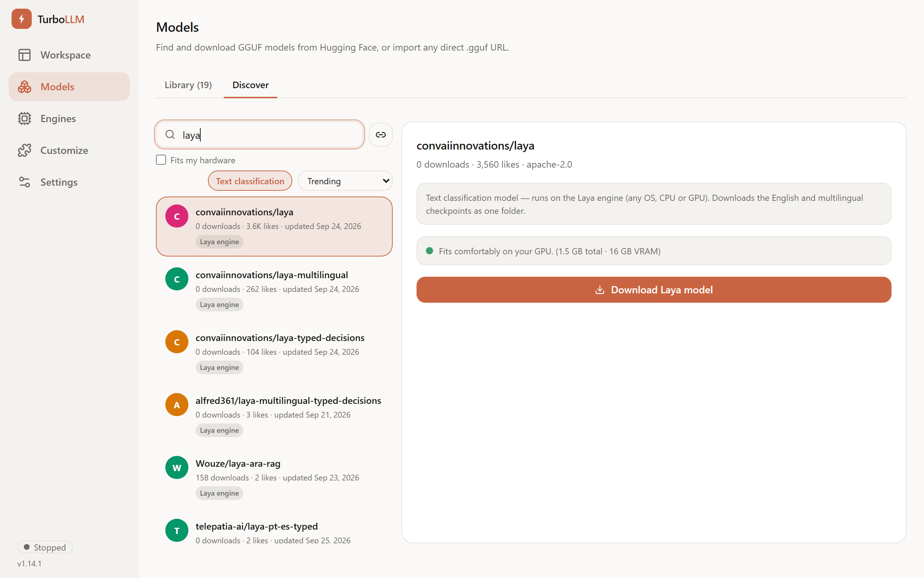
Task: Select alfred361/laya-multilingual-typed-decisions result
Action: click(x=274, y=415)
